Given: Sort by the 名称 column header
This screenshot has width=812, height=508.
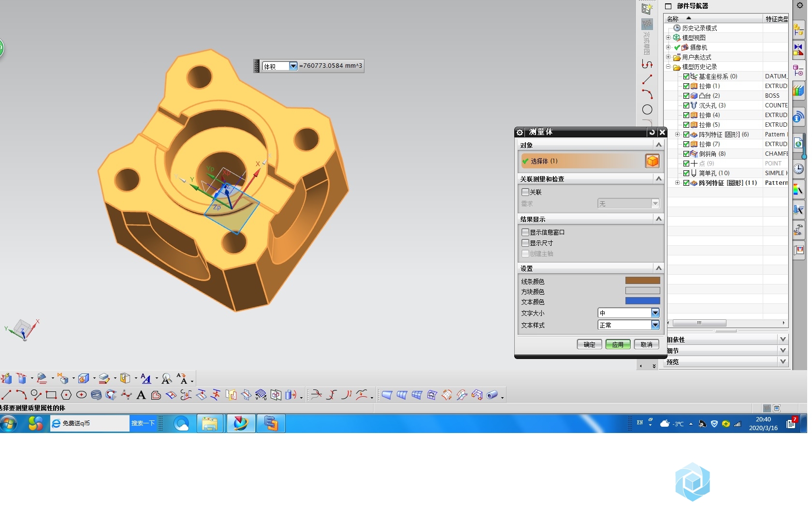Looking at the screenshot, I should point(713,18).
